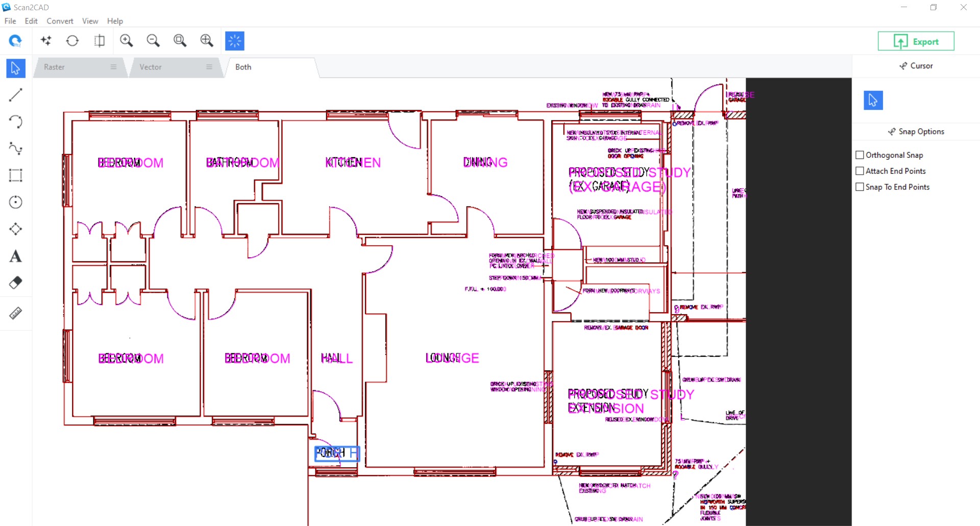Select the Bezier curve tool
The image size is (980, 526).
tap(15, 149)
